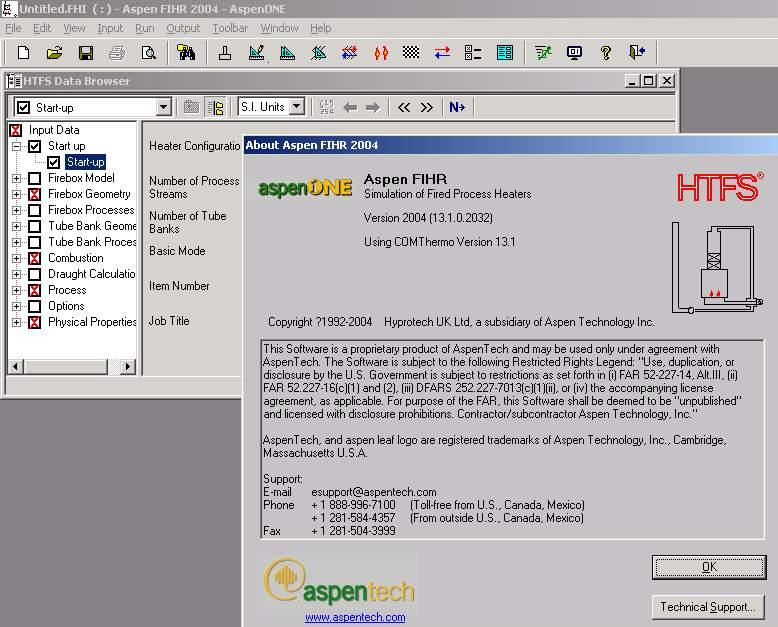This screenshot has width=778, height=627.
Task: Click the New file toolbar icon
Action: 23,53
